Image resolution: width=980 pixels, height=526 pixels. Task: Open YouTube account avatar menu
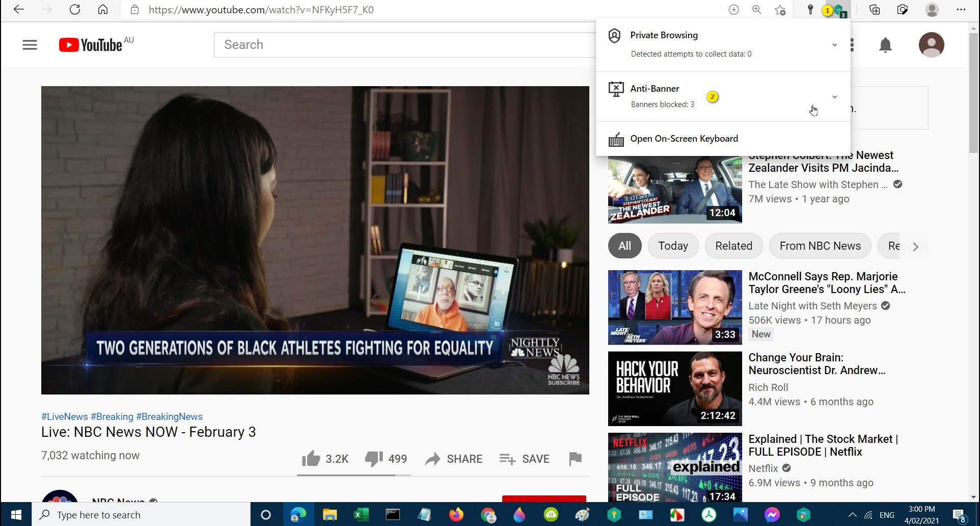[x=932, y=45]
